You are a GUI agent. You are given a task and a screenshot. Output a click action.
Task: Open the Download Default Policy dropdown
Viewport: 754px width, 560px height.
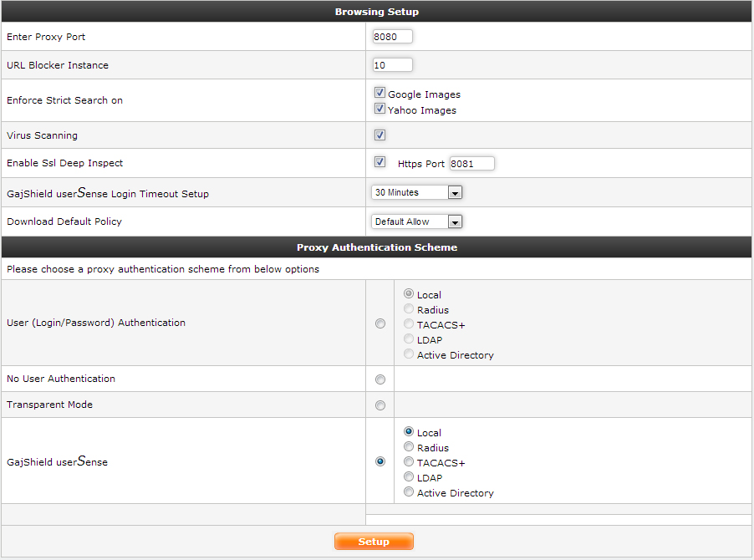tap(416, 222)
